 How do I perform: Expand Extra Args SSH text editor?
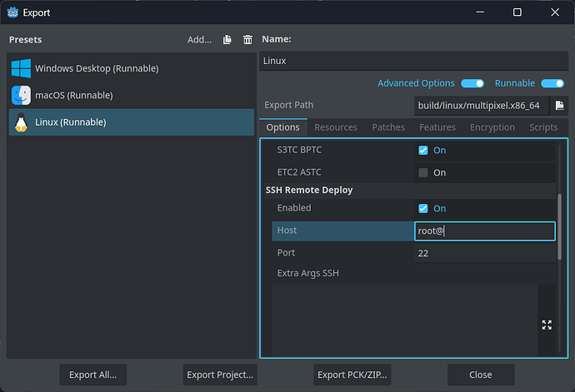point(547,325)
